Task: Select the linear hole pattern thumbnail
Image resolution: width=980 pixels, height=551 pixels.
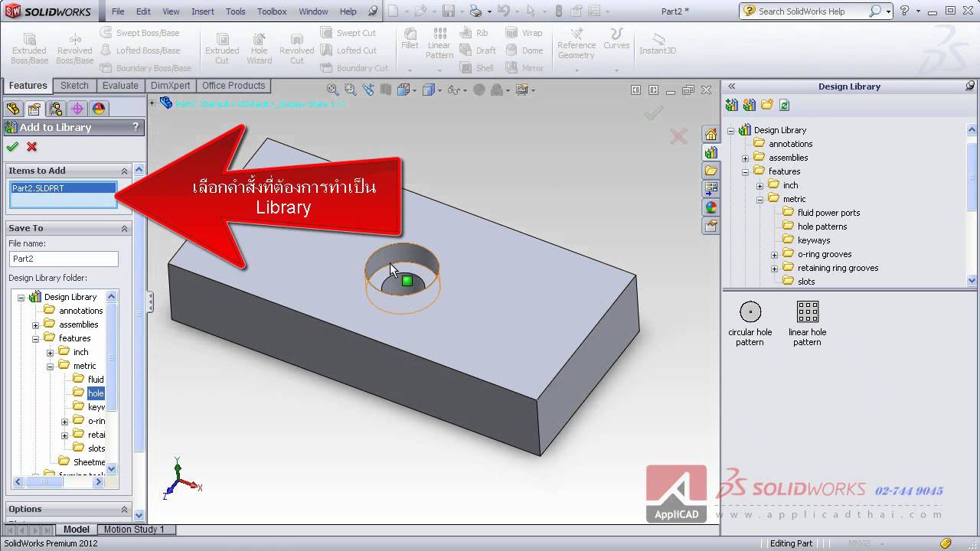Action: (808, 323)
